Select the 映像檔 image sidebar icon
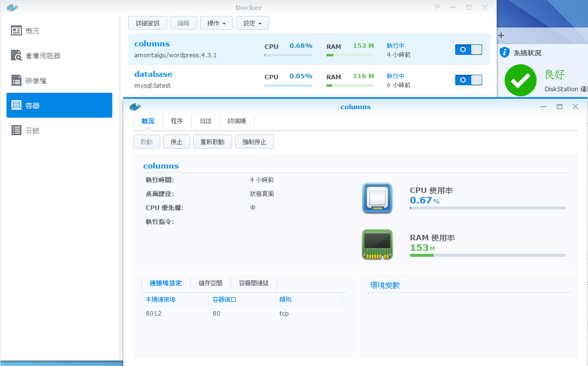This screenshot has height=366, width=588. pyautogui.click(x=16, y=81)
